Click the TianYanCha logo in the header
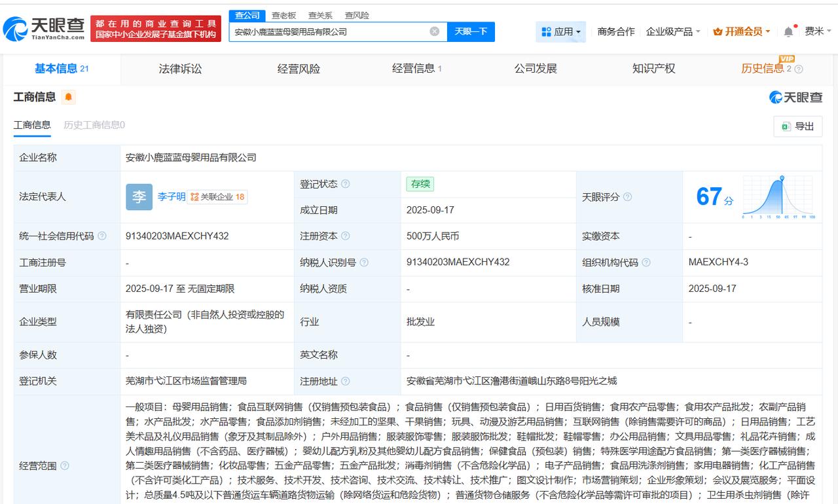The width and height of the screenshot is (838, 504). pyautogui.click(x=44, y=28)
